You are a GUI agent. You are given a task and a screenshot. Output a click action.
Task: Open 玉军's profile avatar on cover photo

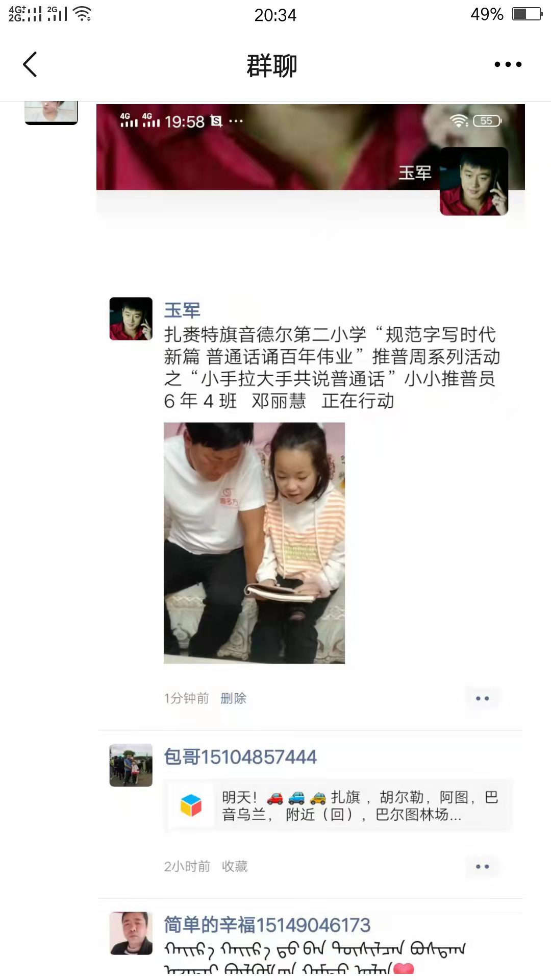point(474,181)
